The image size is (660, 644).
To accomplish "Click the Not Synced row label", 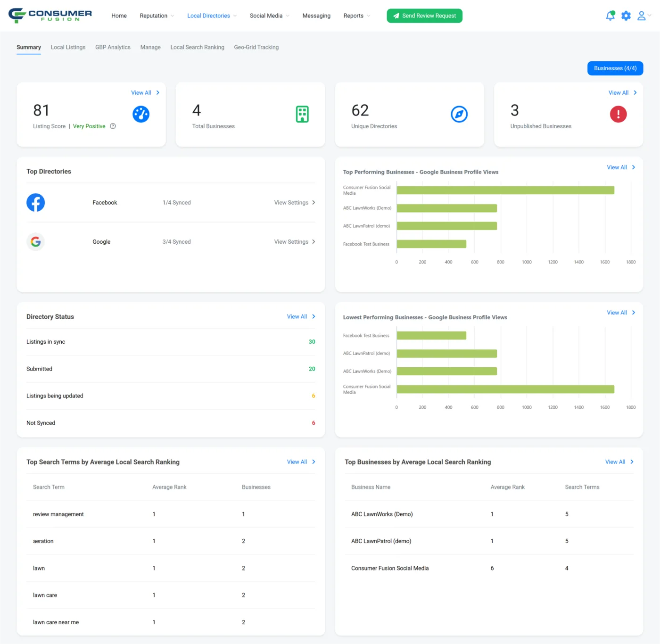I will pyautogui.click(x=41, y=423).
